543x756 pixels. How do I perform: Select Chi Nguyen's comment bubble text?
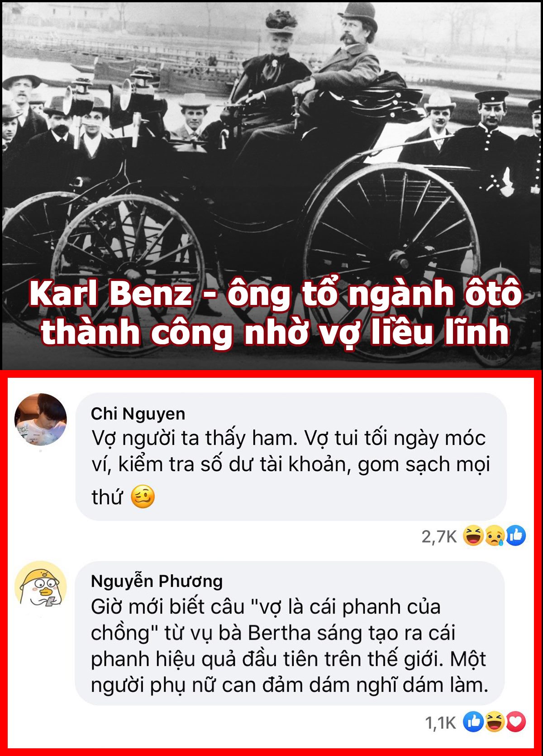pyautogui.click(x=291, y=466)
